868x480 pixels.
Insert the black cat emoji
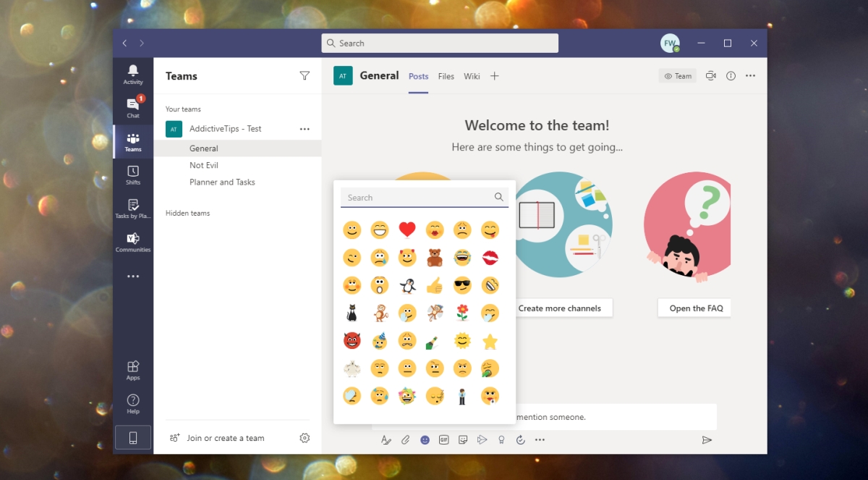point(352,313)
